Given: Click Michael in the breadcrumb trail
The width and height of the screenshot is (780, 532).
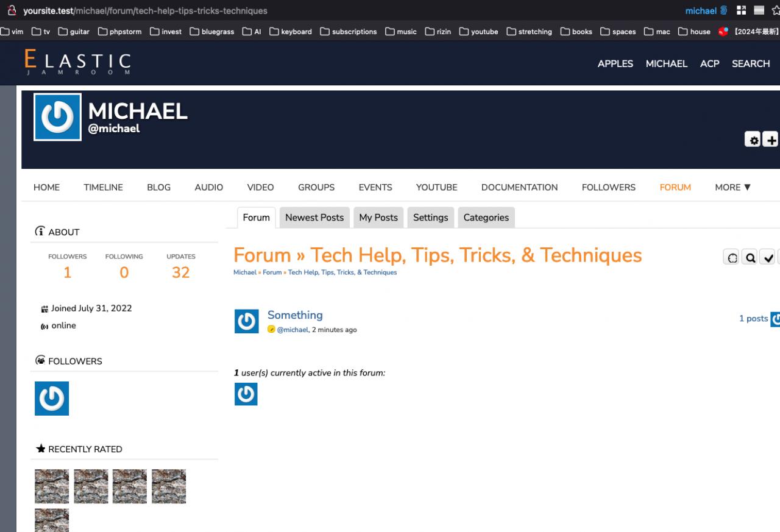Looking at the screenshot, I should point(245,272).
